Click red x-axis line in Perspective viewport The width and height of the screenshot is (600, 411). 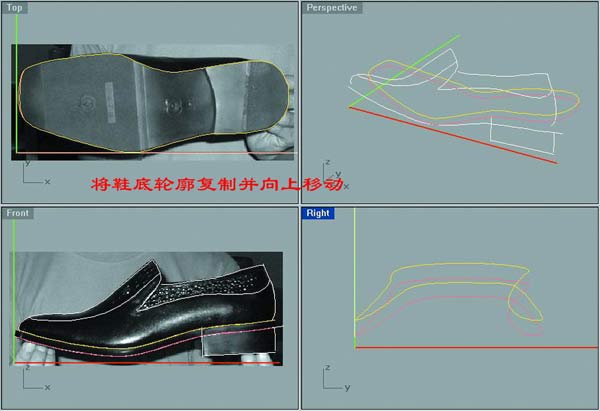(x=453, y=135)
